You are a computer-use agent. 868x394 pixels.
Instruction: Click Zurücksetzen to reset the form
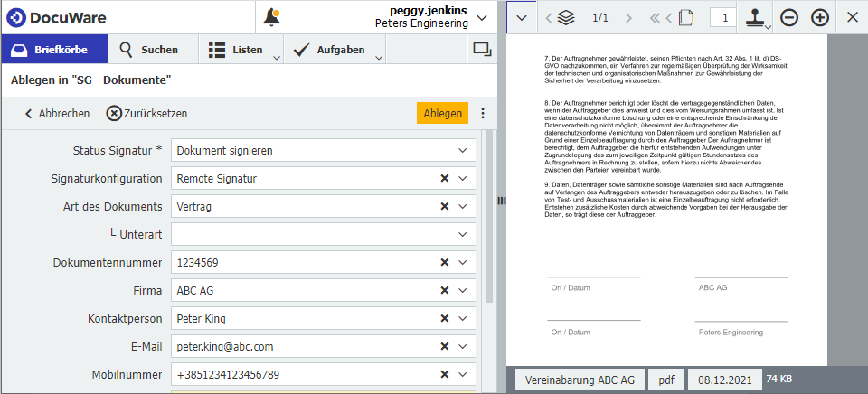pyautogui.click(x=146, y=114)
